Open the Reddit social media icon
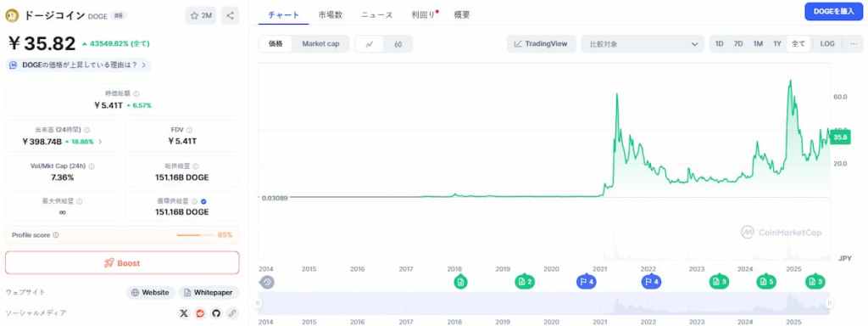Image resolution: width=868 pixels, height=326 pixels. tap(200, 313)
